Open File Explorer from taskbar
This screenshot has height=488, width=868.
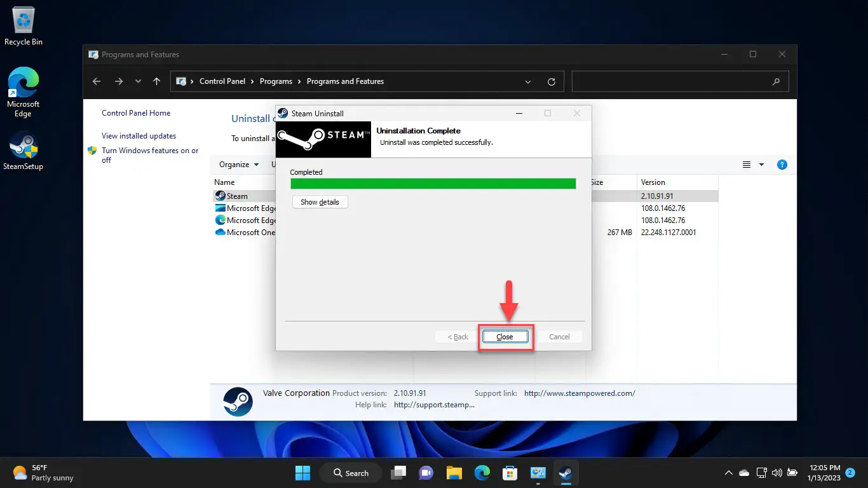454,473
